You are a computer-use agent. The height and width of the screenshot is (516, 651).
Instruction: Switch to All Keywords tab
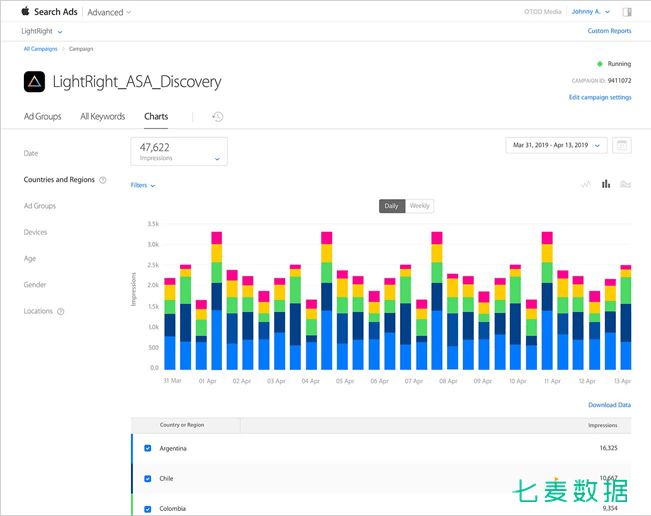[103, 117]
